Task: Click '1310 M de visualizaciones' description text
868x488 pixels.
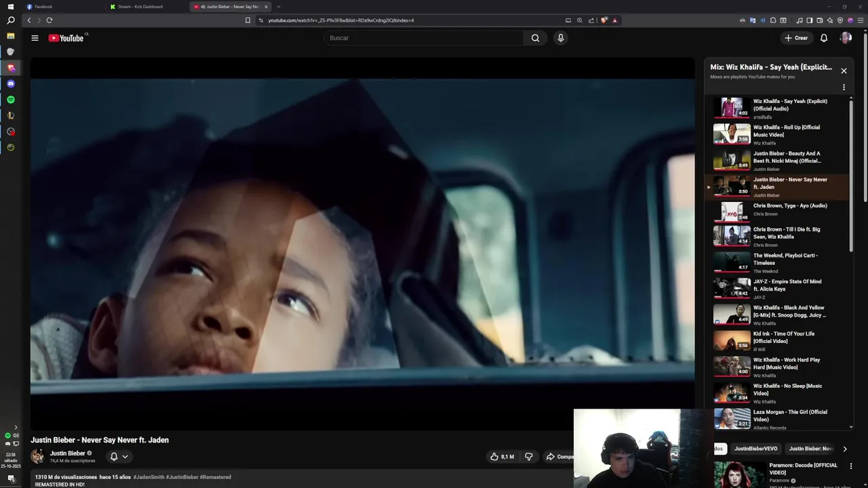Action: 66,477
